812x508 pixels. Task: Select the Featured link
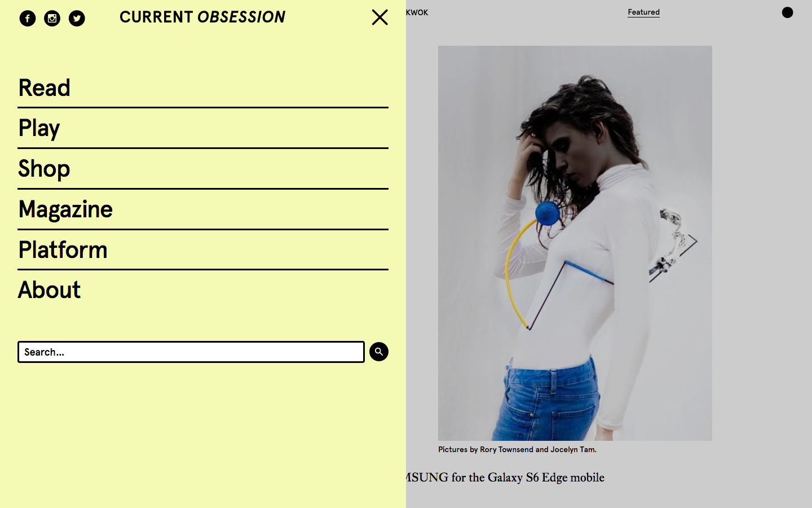click(x=643, y=12)
